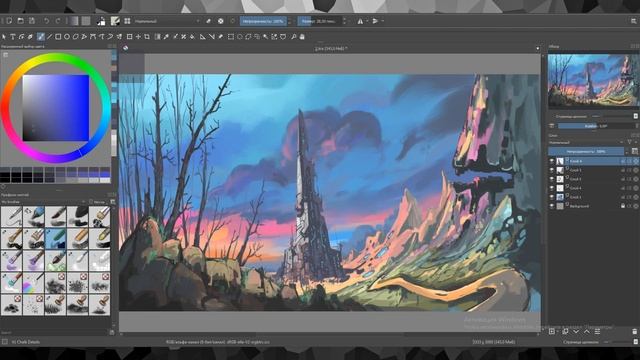Select the Crop tool

[147, 37]
